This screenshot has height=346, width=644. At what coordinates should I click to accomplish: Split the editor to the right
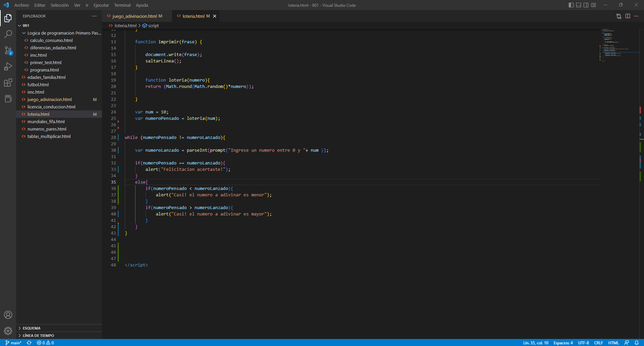coord(628,16)
